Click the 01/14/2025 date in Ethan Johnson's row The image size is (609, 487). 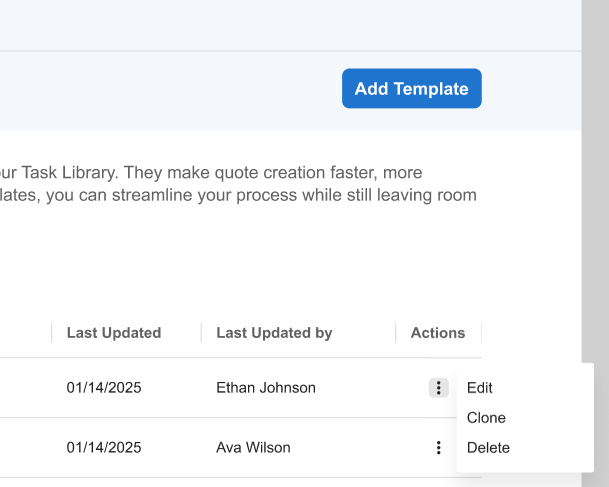(104, 388)
